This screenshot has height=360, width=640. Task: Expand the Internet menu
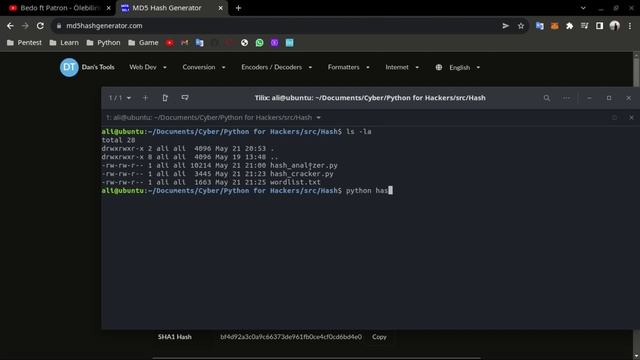tap(402, 67)
